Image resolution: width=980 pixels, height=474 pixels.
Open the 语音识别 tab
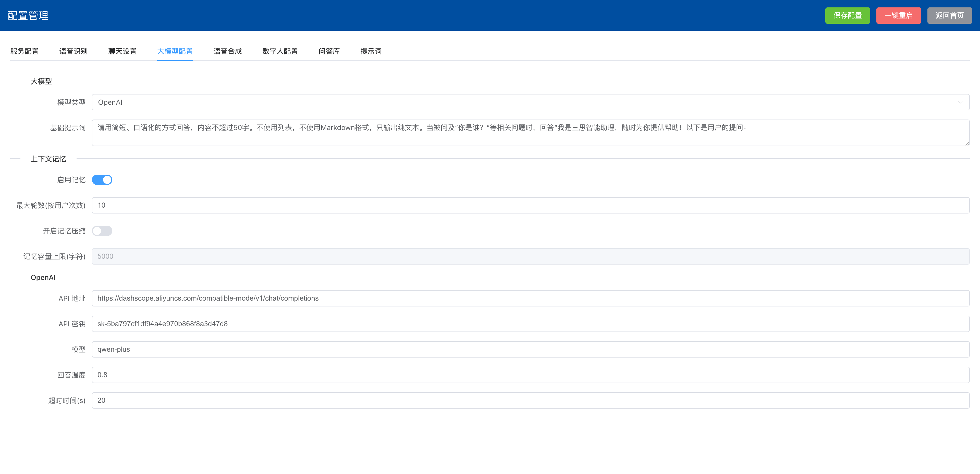(x=73, y=51)
